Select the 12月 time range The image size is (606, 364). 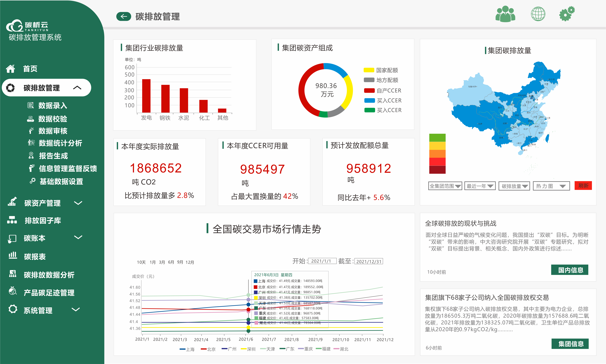(190, 262)
